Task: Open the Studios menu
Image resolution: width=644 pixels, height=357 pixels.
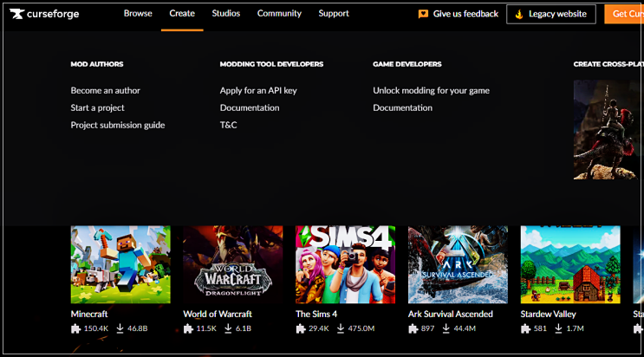Action: point(226,14)
